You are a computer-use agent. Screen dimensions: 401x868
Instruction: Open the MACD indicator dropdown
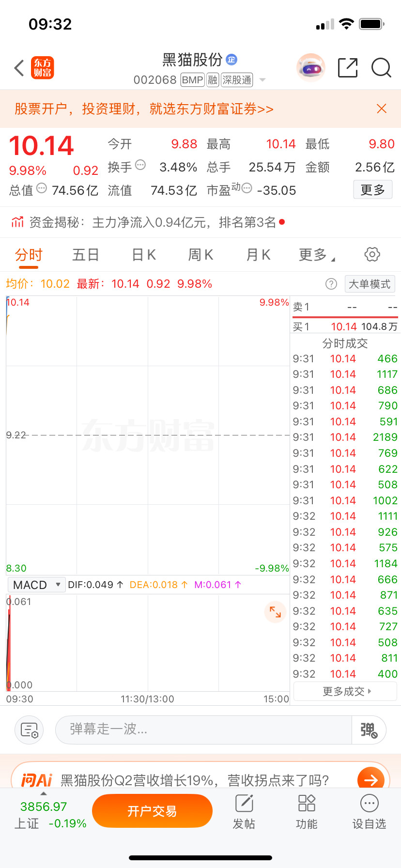click(x=36, y=585)
